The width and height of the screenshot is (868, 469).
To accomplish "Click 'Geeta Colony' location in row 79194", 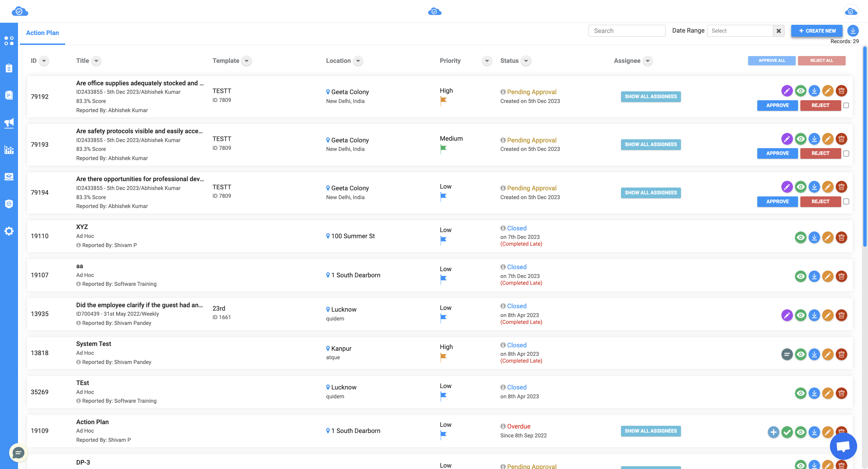I will [350, 188].
